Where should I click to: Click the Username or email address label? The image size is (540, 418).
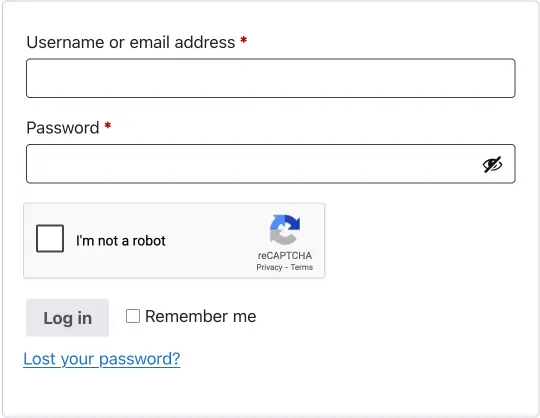coord(131,42)
